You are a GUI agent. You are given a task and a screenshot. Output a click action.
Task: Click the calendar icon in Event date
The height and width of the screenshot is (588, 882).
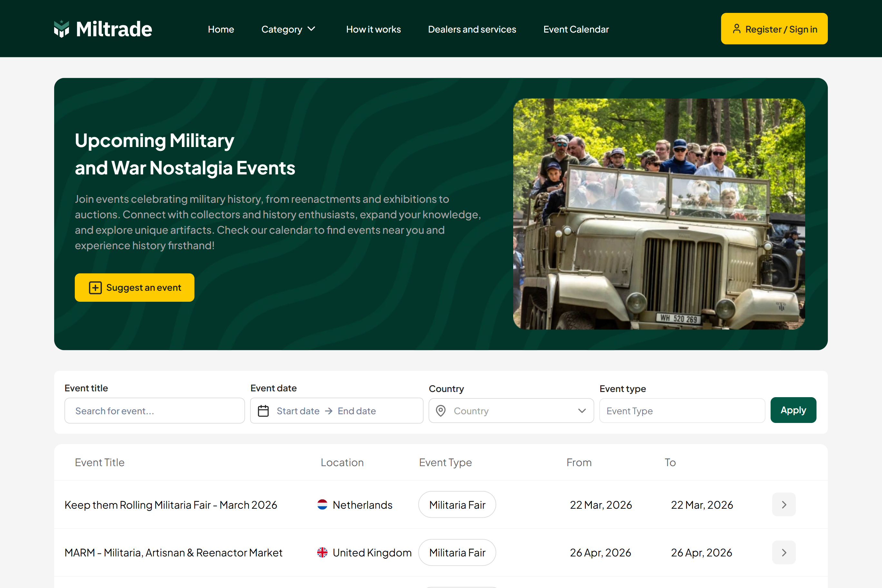pyautogui.click(x=263, y=411)
